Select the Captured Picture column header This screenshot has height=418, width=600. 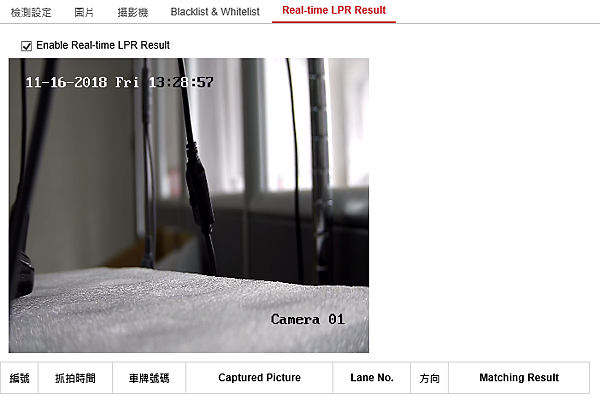(259, 378)
